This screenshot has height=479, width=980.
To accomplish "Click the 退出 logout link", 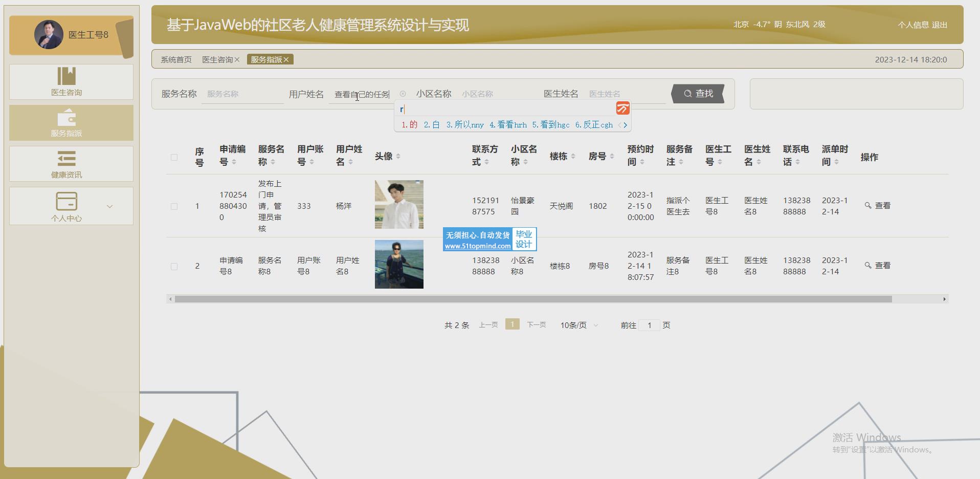I will (x=940, y=25).
